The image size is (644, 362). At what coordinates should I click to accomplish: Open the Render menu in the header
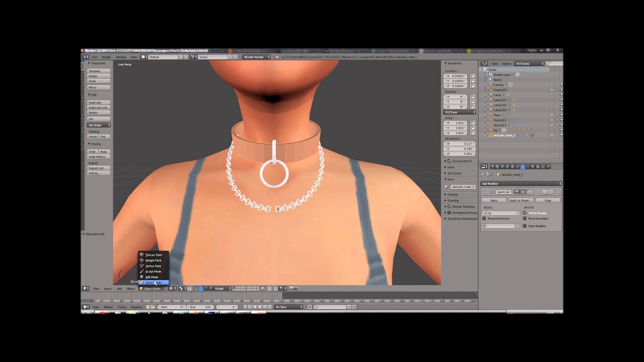(x=106, y=57)
